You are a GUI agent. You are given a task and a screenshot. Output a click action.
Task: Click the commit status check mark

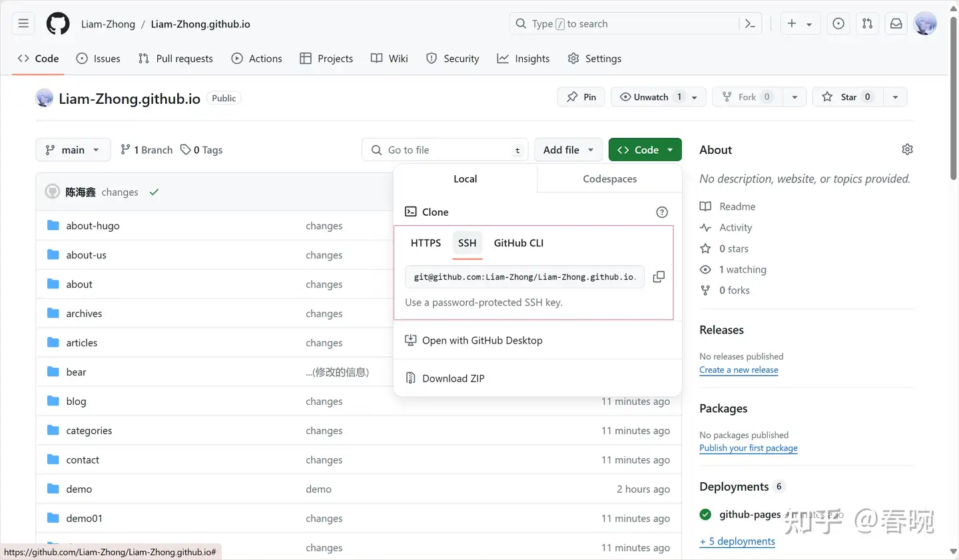coord(154,192)
